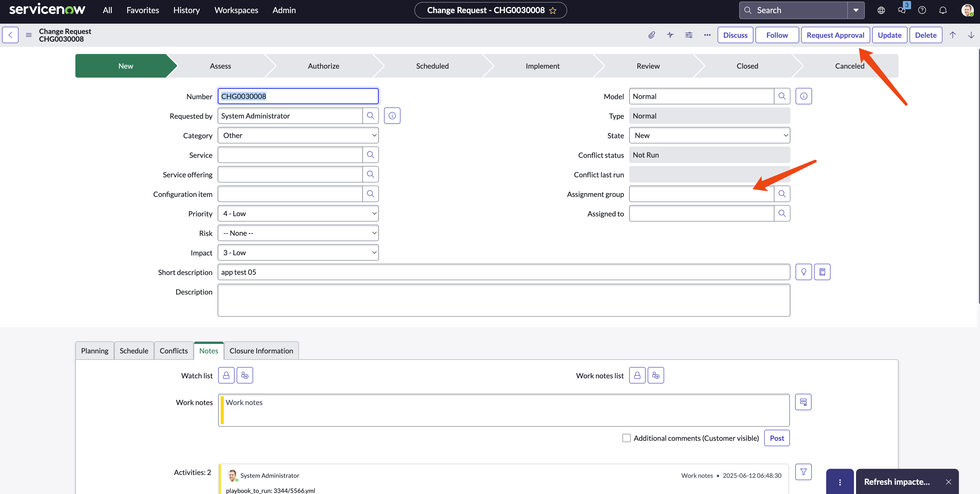Unlock the Watch list field
980x494 pixels.
click(226, 375)
